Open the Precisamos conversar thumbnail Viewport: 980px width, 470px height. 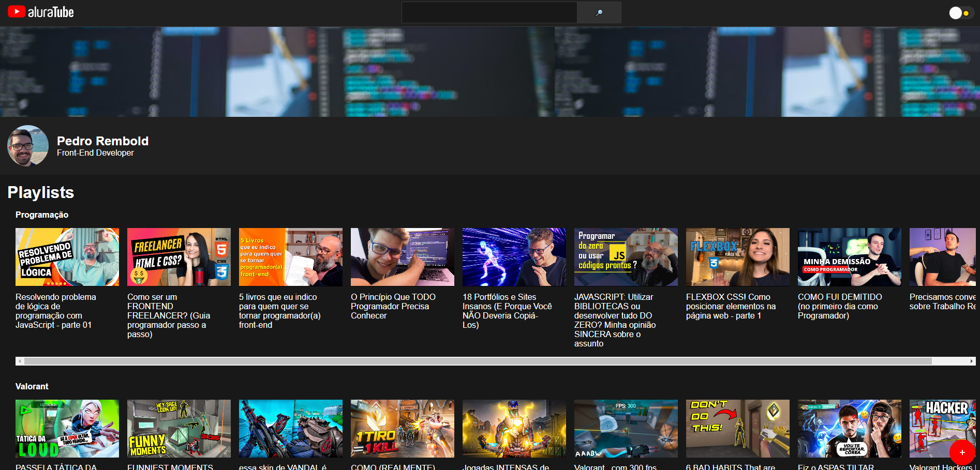pyautogui.click(x=943, y=257)
